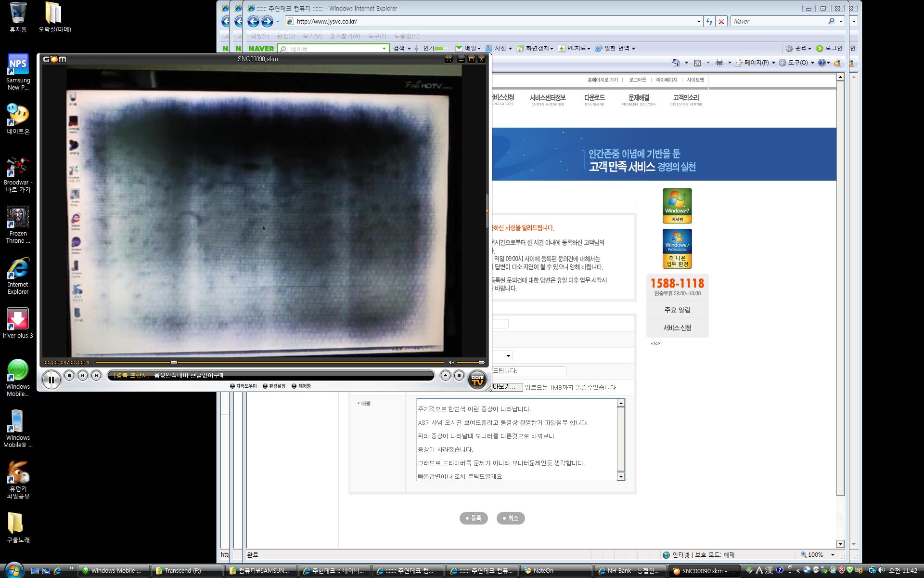Click 서비스 신청 sidebar link
924x578 pixels.
677,328
